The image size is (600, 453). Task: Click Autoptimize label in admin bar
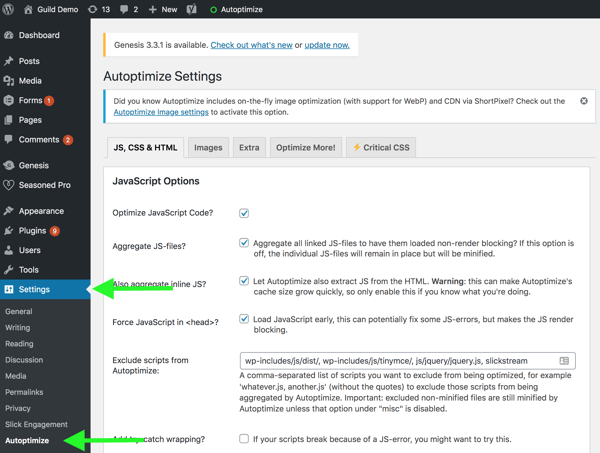pyautogui.click(x=242, y=9)
